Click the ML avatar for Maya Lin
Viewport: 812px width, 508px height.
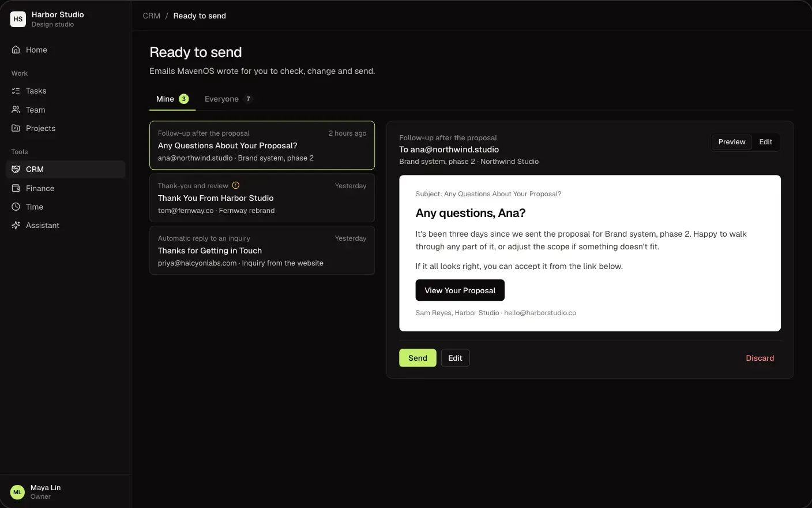[x=17, y=492]
